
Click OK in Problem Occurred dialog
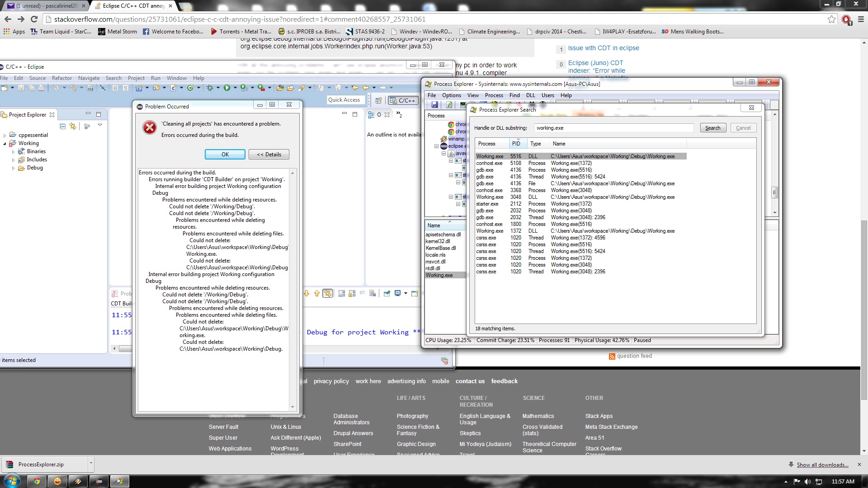(225, 155)
